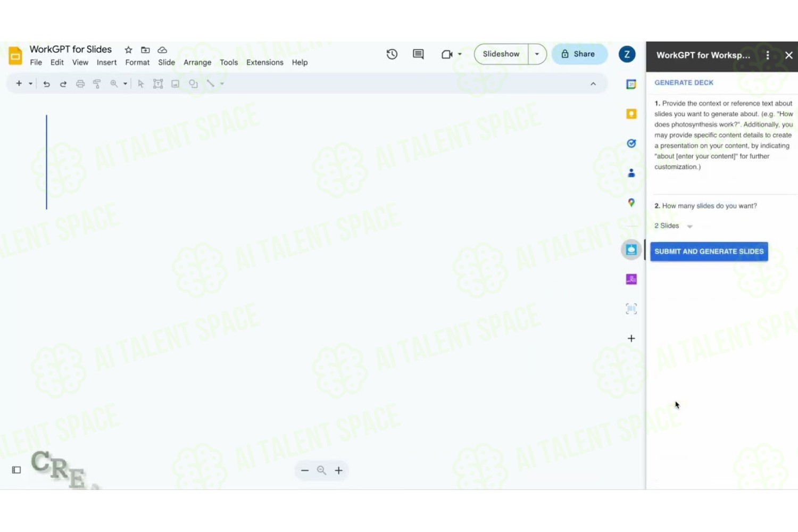Screen dimensions: 798x532
Task: Click the toolbar Zoom magnifier icon
Action: click(x=114, y=84)
